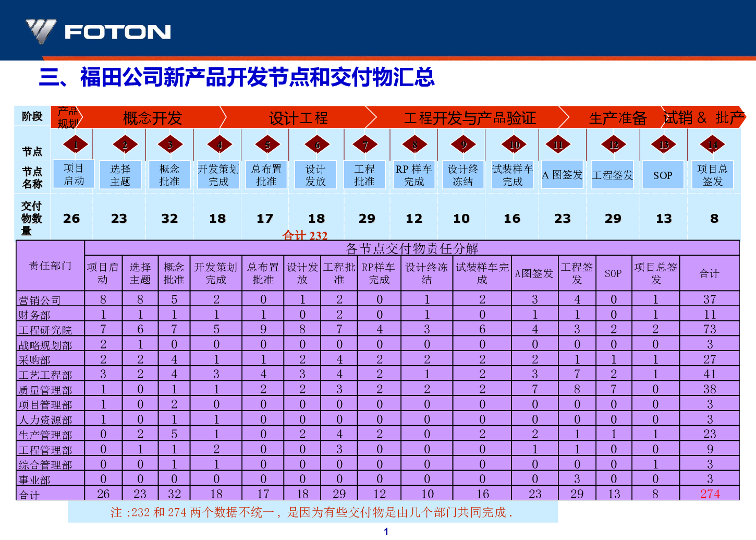Select milestone diamond marker 3

(170, 145)
